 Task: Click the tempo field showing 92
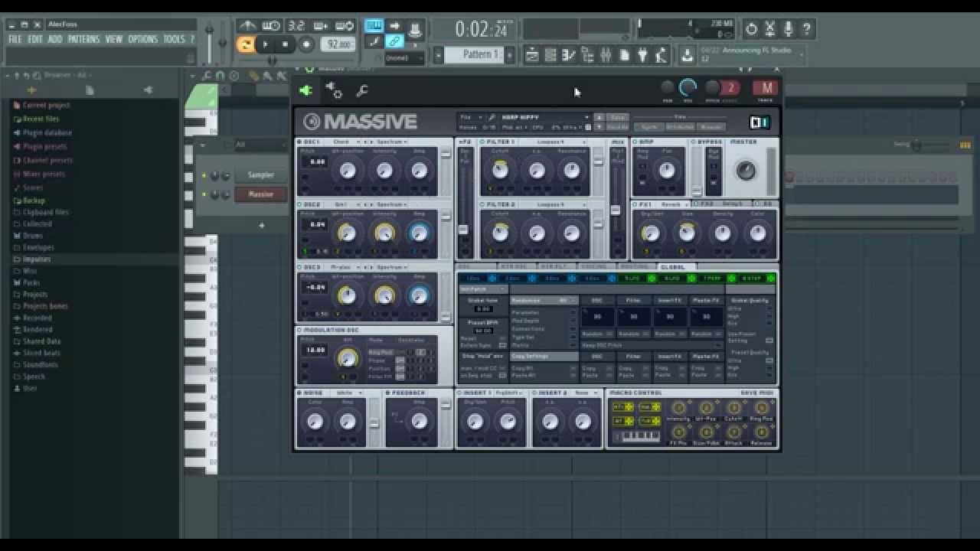click(x=338, y=44)
